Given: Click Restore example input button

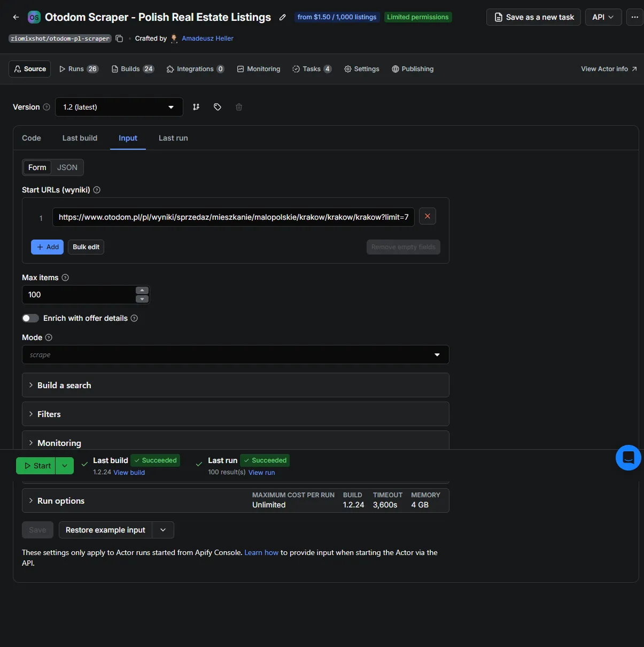Looking at the screenshot, I should [105, 530].
